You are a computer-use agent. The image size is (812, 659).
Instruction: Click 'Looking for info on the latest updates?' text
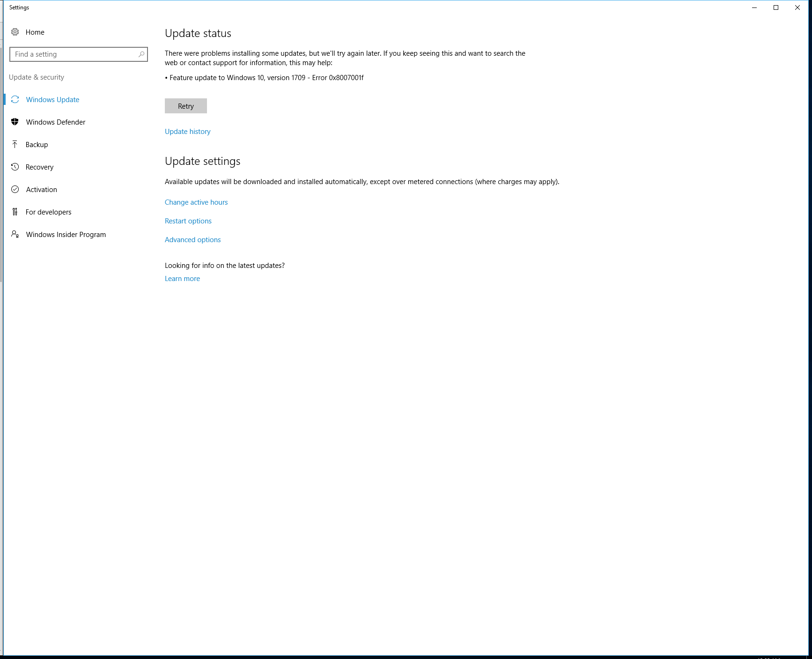(225, 266)
